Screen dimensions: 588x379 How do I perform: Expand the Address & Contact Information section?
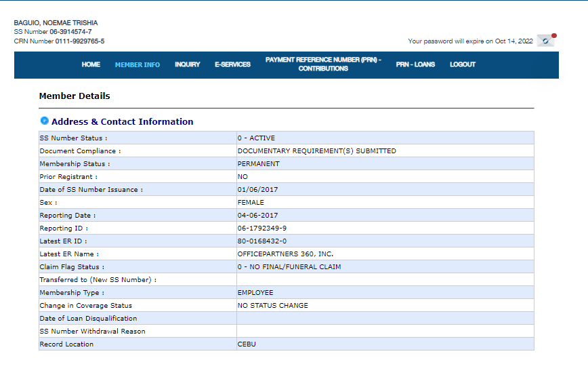[122, 122]
